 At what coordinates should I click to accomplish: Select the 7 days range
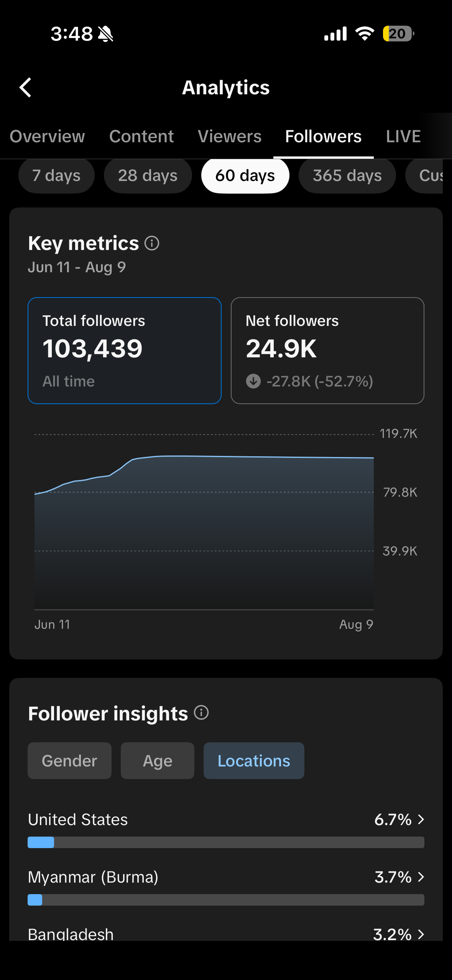56,176
